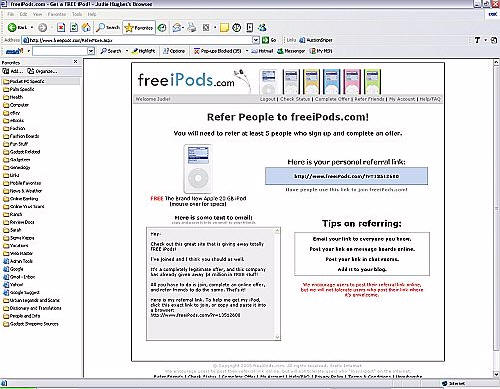This screenshot has height=389, width=500.
Task: Click the Help/FAQ link
Action: coord(430,99)
